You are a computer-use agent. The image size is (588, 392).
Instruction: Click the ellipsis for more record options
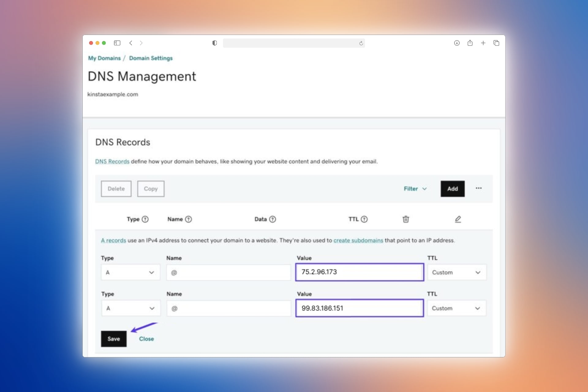pos(479,188)
